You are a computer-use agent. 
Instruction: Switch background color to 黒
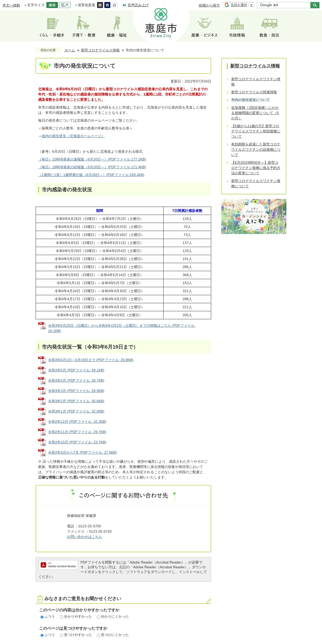[x=100, y=5]
